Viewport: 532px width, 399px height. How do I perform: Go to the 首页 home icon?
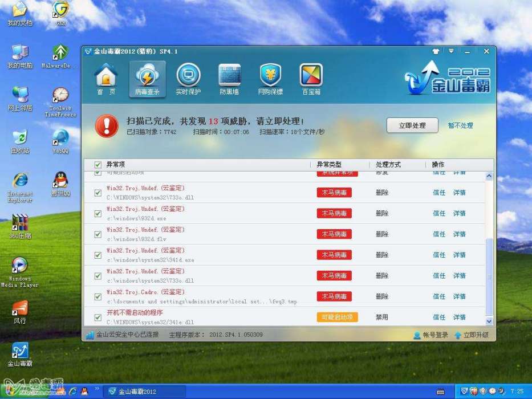[x=106, y=79]
